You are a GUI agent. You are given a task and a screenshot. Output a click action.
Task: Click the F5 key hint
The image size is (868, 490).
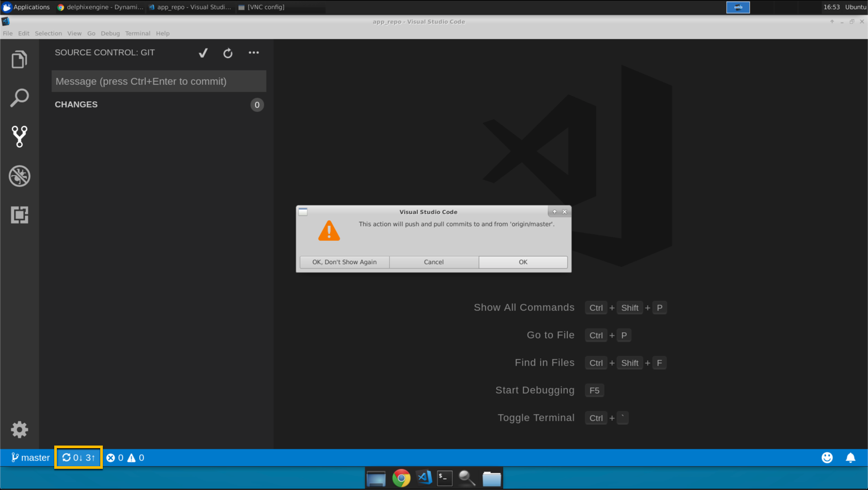point(595,390)
